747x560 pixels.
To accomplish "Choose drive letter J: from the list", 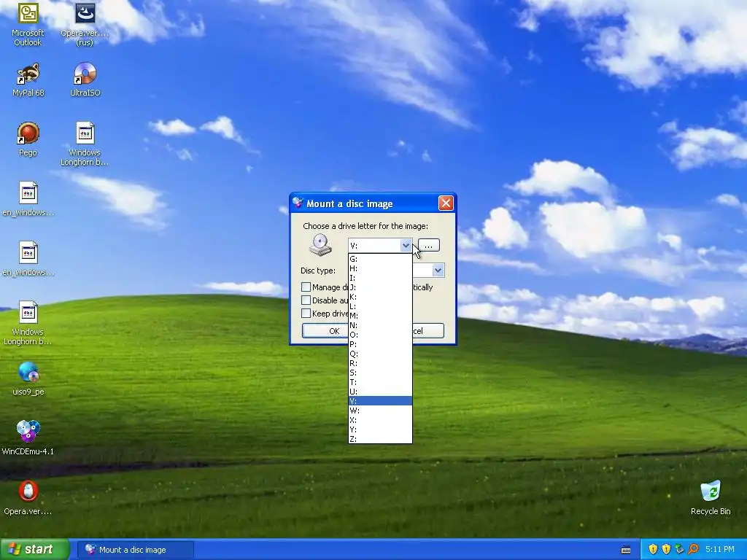I will pyautogui.click(x=380, y=287).
